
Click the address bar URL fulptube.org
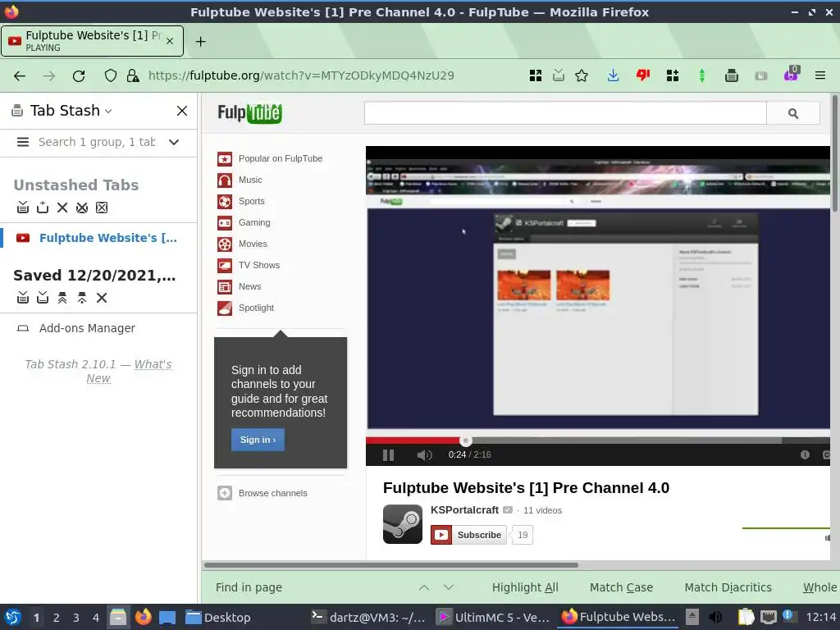[301, 75]
